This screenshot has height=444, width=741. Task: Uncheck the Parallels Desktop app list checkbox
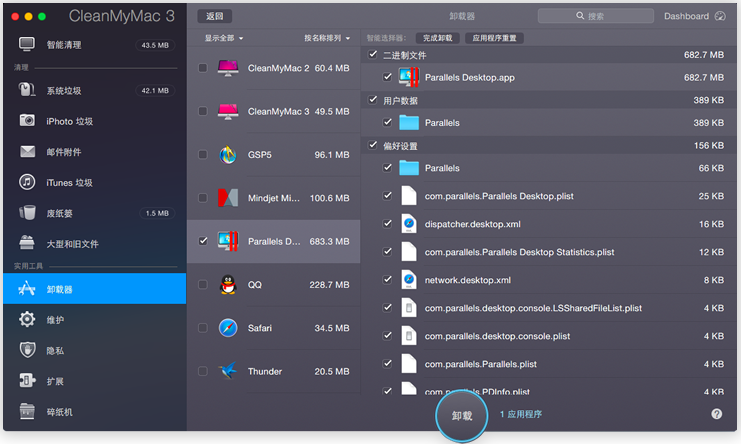pos(203,241)
